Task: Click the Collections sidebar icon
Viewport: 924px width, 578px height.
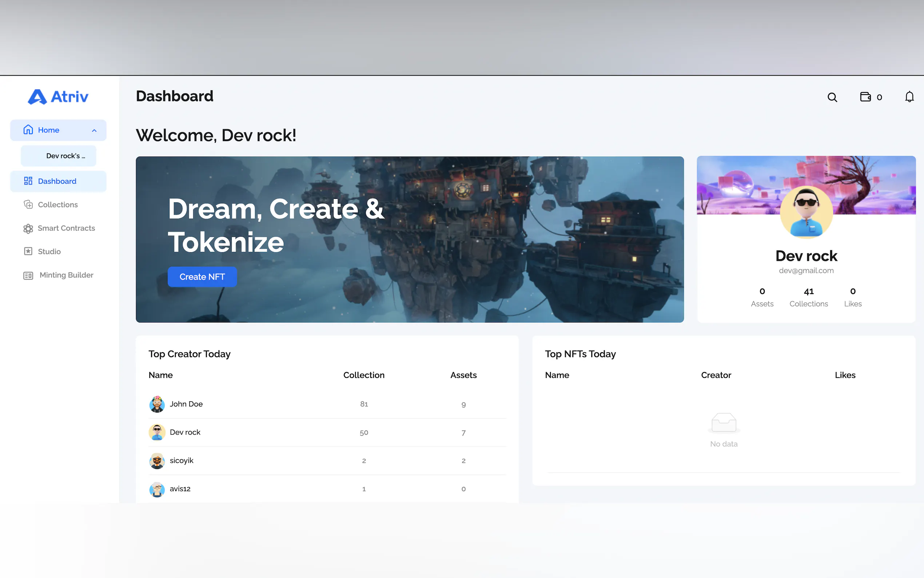Action: [x=28, y=205]
